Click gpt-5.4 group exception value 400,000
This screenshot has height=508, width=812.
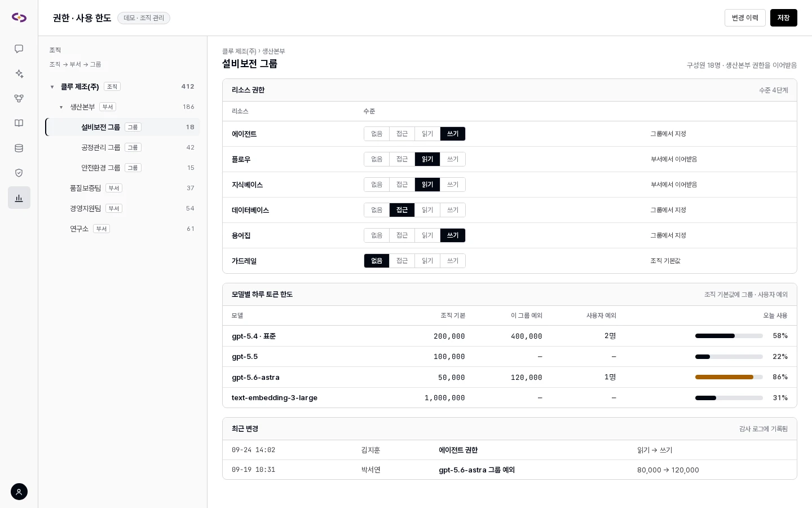point(526,336)
